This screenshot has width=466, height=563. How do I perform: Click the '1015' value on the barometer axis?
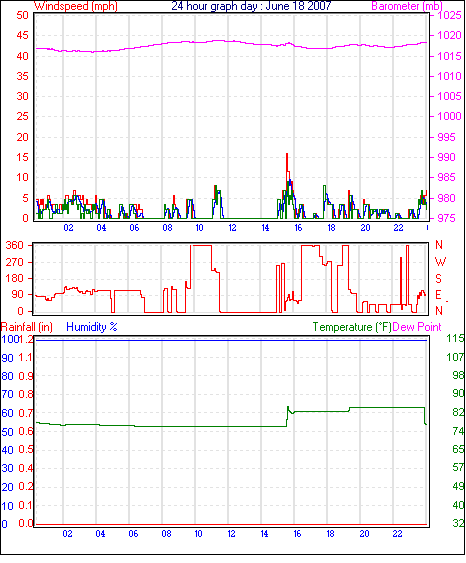click(x=449, y=56)
